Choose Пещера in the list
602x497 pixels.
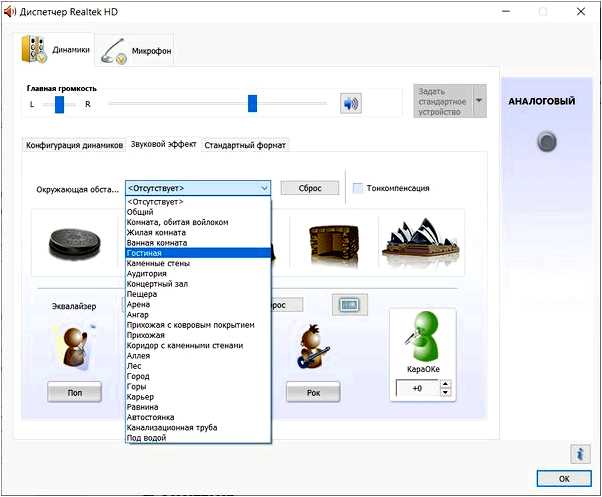coord(198,294)
